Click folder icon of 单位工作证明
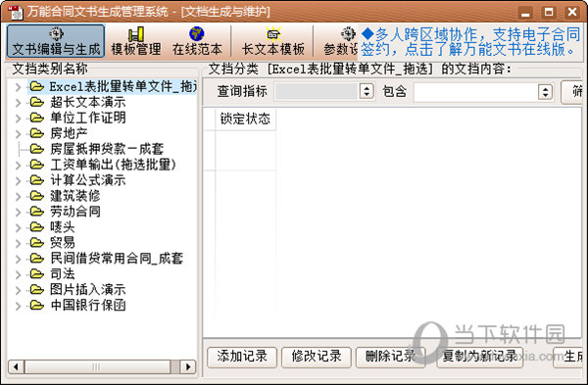The height and width of the screenshot is (385, 588). coord(37,118)
